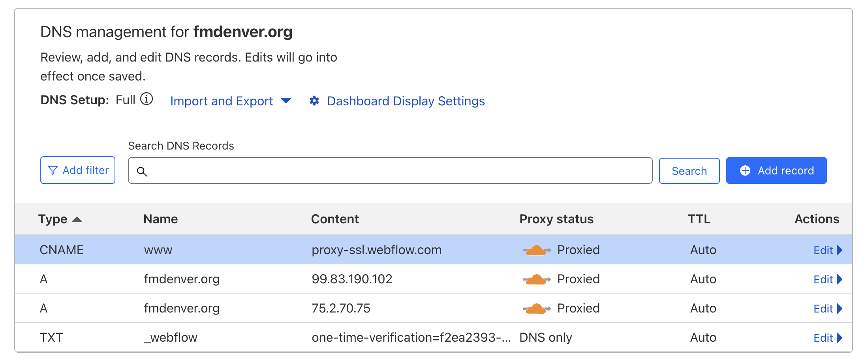This screenshot has width=868, height=363.
Task: Click proxy cloud icon for 75.2.70.75 record
Action: 536,309
